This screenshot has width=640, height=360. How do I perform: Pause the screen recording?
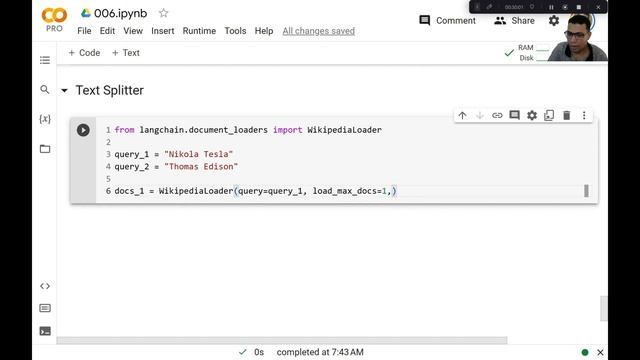[x=551, y=7]
